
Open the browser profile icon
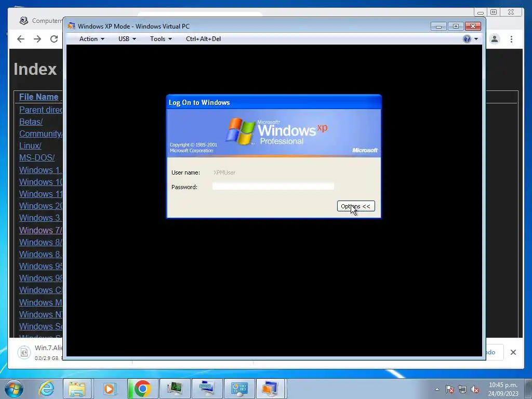click(x=495, y=39)
